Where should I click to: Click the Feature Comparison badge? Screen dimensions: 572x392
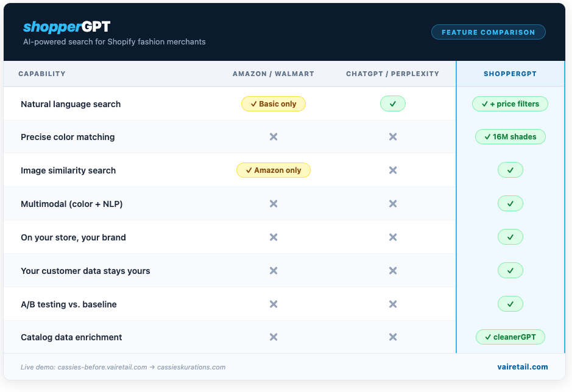click(489, 32)
